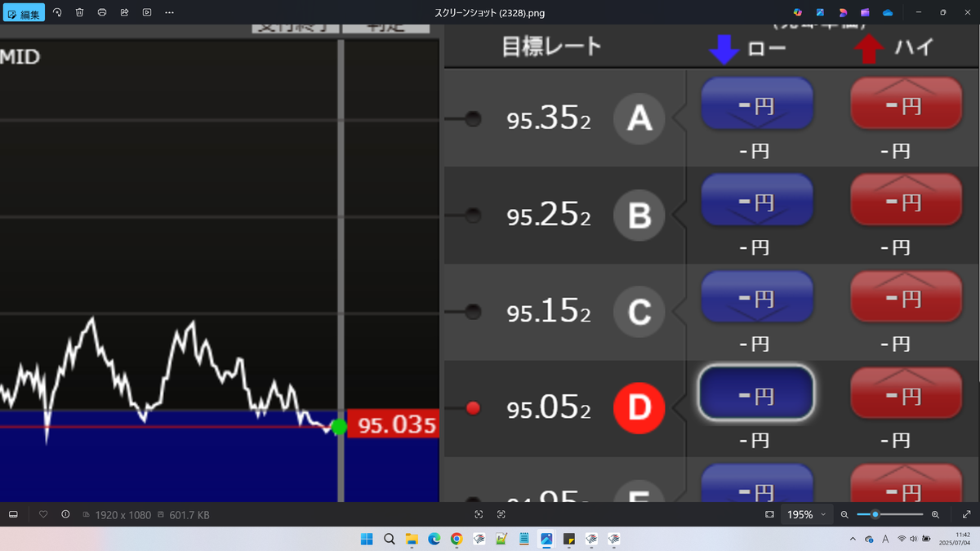Image resolution: width=980 pixels, height=551 pixels.
Task: Open the Windows Start menu
Action: pos(367,539)
